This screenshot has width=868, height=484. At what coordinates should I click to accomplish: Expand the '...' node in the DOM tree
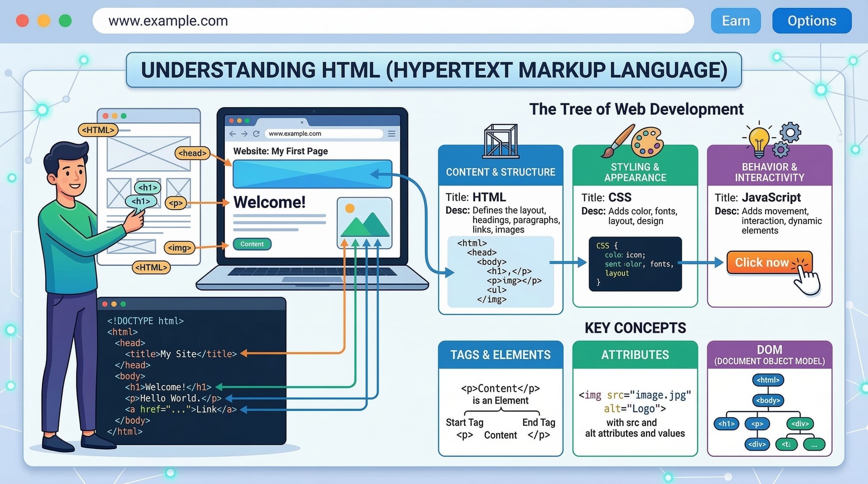click(814, 444)
